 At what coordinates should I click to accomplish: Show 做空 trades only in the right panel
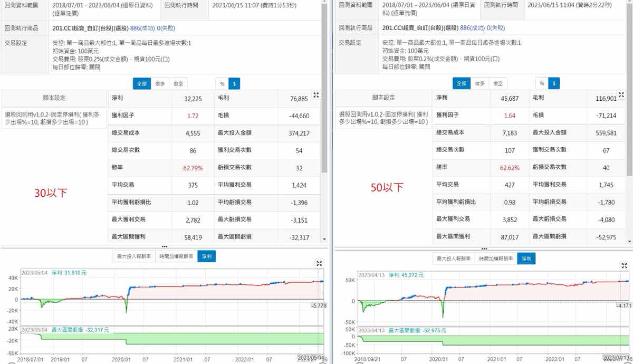(497, 83)
